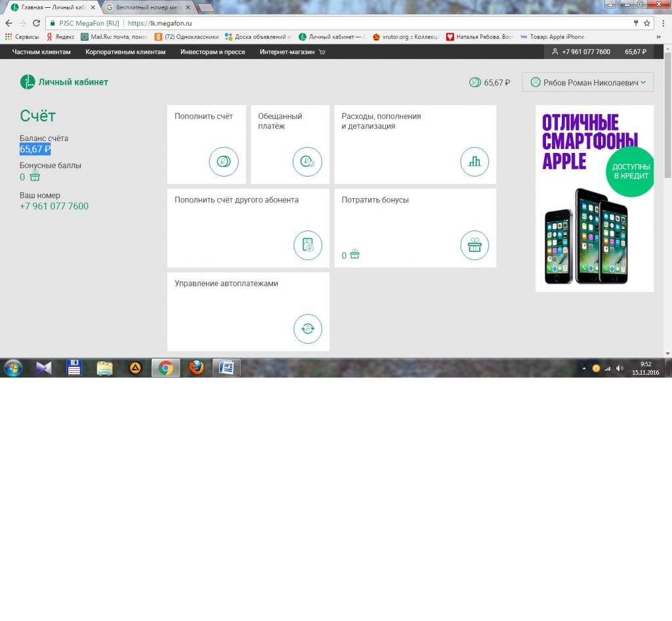Click the person icon beside the phone number
This screenshot has width=672, height=621.
(555, 52)
